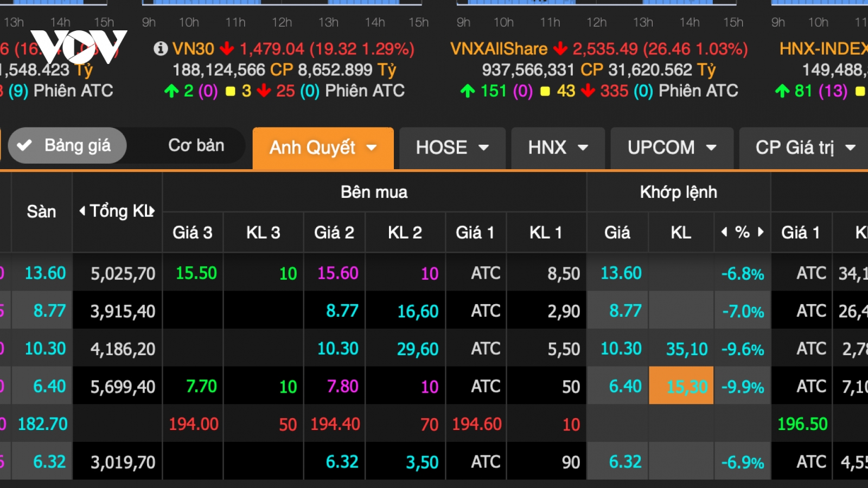Click the 194.60 bid price cell
This screenshot has width=868, height=488.
(x=476, y=423)
